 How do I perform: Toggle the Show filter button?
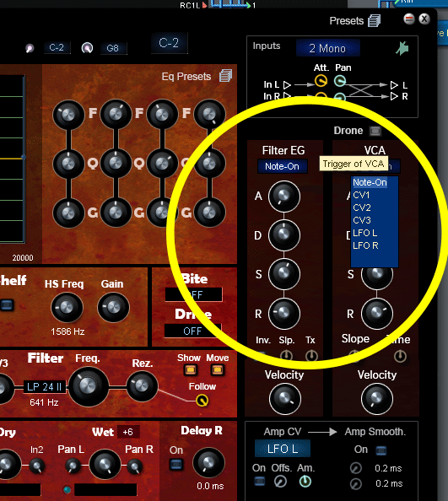click(190, 369)
